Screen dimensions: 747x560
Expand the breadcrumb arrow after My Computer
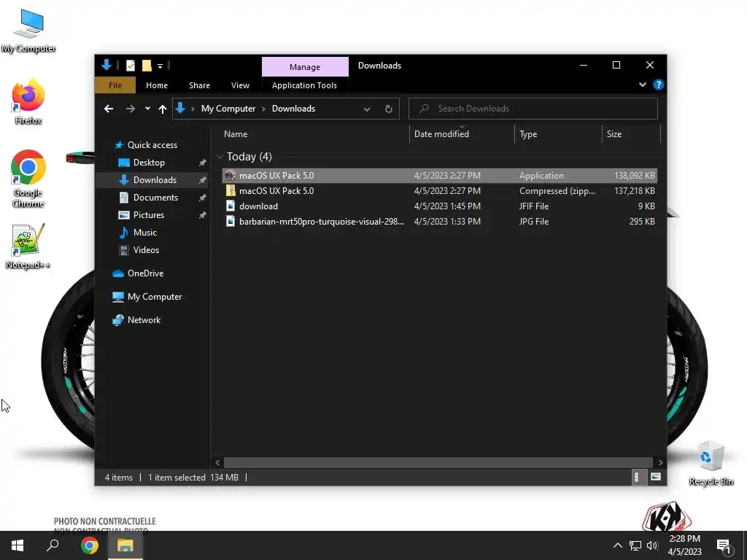click(263, 109)
